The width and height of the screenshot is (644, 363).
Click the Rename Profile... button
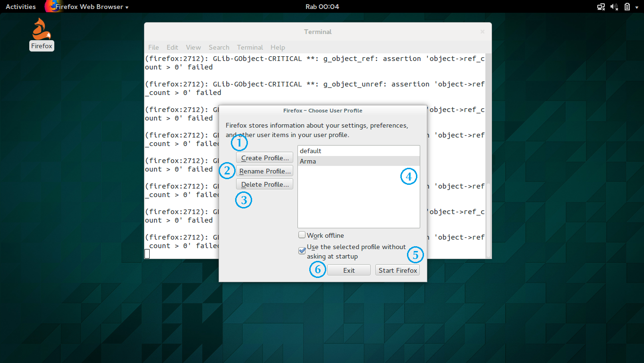coord(265,171)
